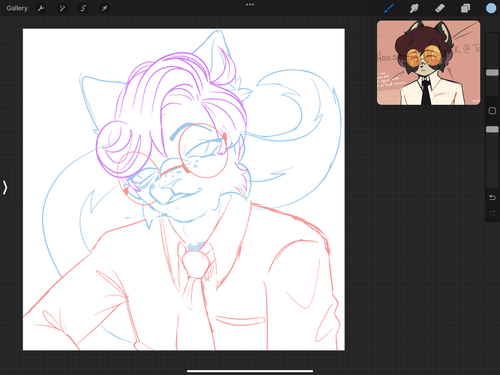Undo the last stroke

click(492, 198)
